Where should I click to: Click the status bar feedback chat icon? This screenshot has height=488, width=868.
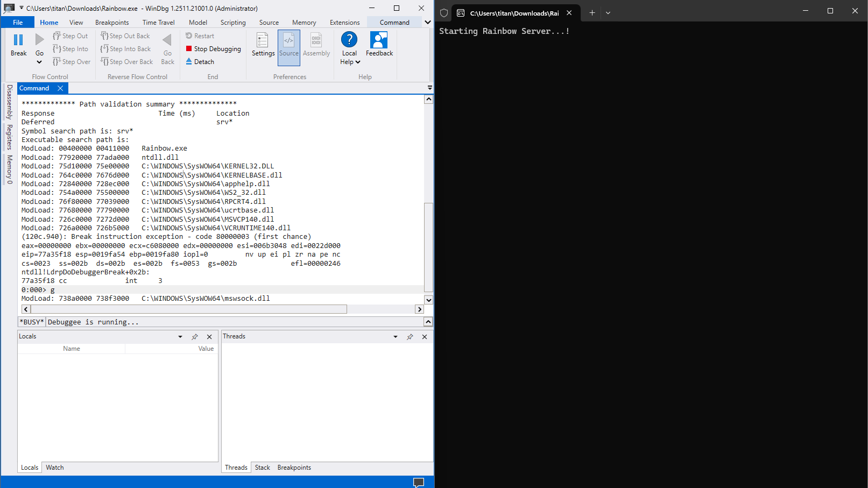(x=419, y=482)
